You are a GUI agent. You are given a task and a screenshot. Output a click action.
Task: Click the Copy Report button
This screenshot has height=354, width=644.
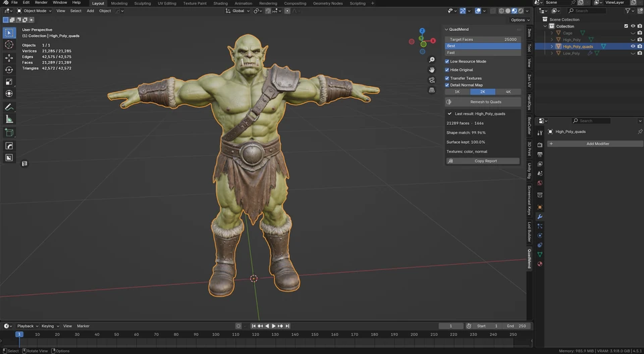[483, 161]
